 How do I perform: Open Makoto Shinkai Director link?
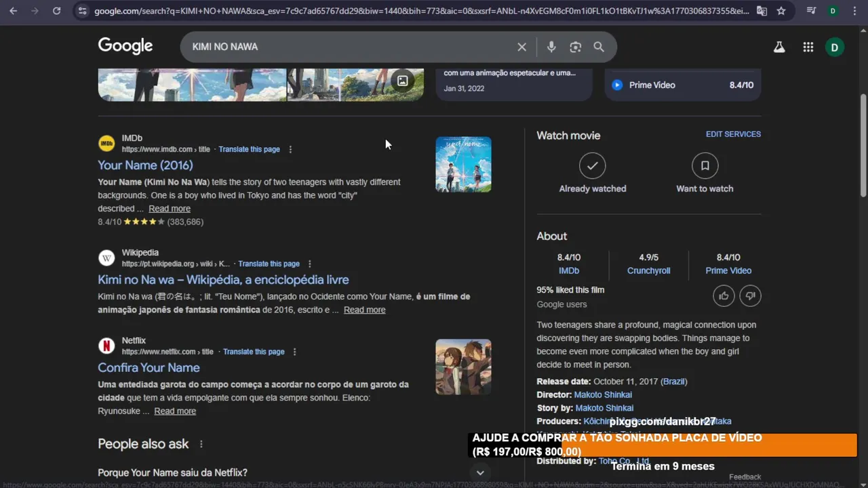tap(603, 394)
